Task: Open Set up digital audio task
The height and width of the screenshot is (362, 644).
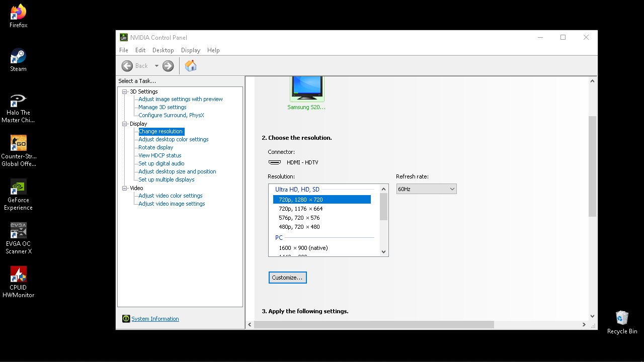Action: 162,163
